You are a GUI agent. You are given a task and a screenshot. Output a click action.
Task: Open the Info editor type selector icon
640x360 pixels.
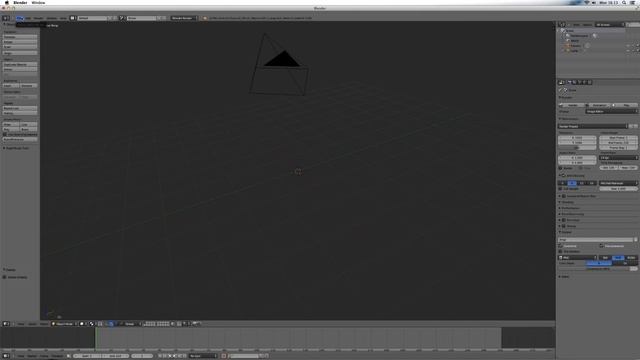(5, 18)
